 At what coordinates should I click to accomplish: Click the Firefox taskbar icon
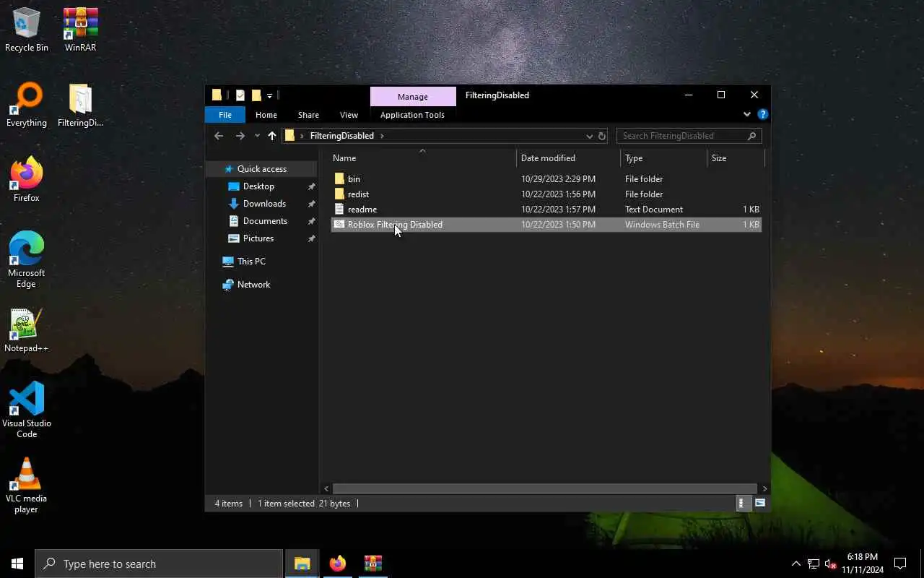coord(337,564)
